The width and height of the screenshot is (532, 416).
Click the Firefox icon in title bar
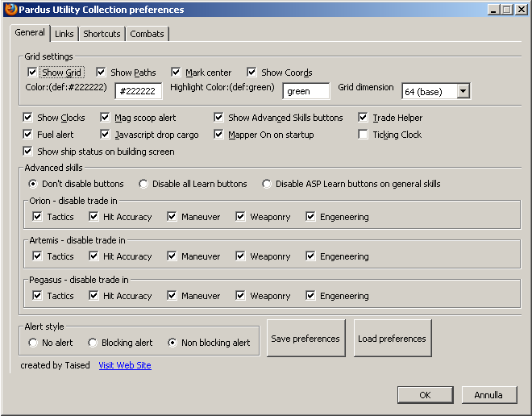point(10,9)
